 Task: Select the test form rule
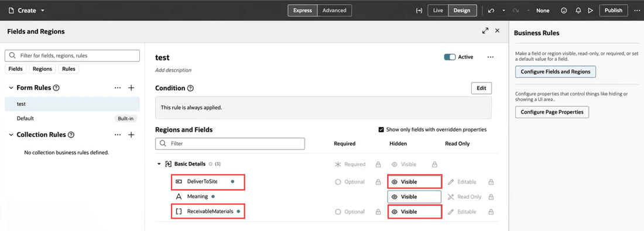[x=72, y=104]
